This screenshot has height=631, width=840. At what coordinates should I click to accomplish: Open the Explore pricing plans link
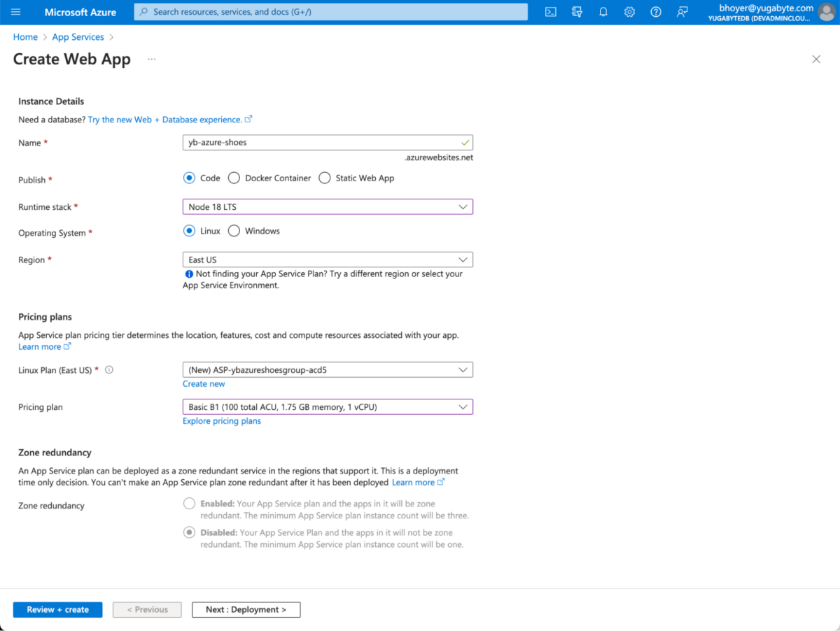[x=221, y=420]
